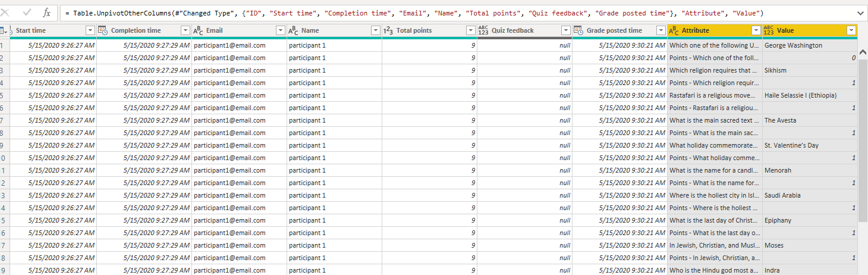The image size is (868, 275).
Task: Select the Total points column header label
Action: (x=414, y=30)
